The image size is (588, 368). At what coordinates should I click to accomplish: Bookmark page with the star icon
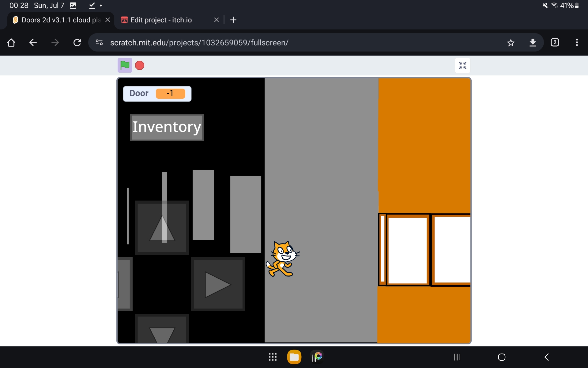coord(511,43)
